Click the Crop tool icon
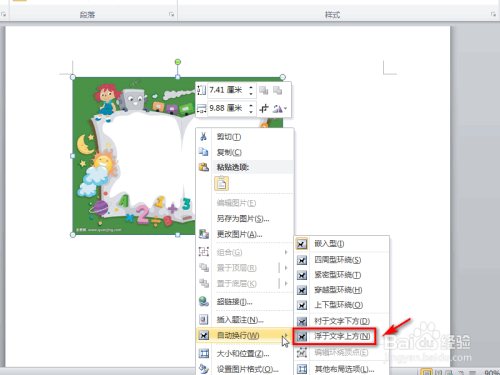The height and width of the screenshot is (375, 500). point(264,108)
